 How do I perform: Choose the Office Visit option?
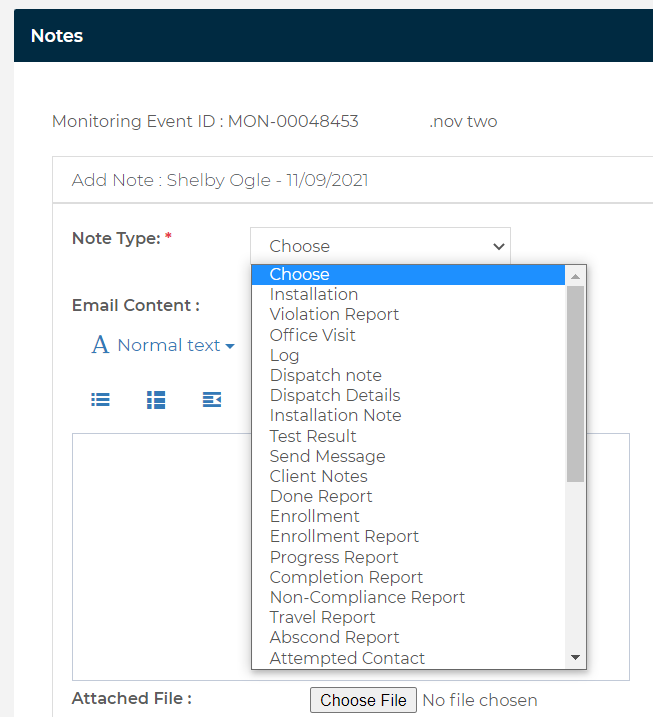[408, 335]
